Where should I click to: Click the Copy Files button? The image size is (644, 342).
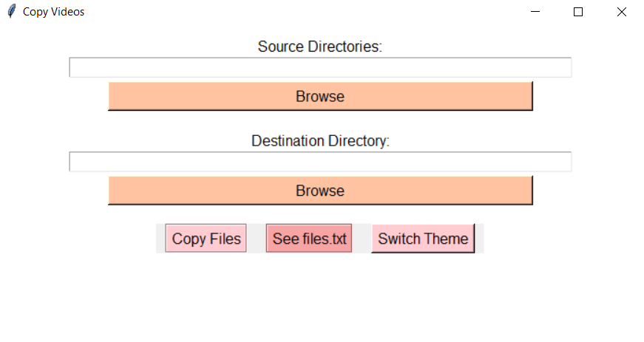pyautogui.click(x=206, y=239)
